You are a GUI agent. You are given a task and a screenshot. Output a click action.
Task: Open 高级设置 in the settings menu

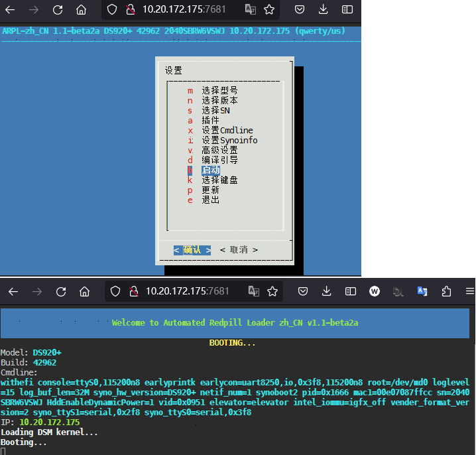(x=219, y=151)
